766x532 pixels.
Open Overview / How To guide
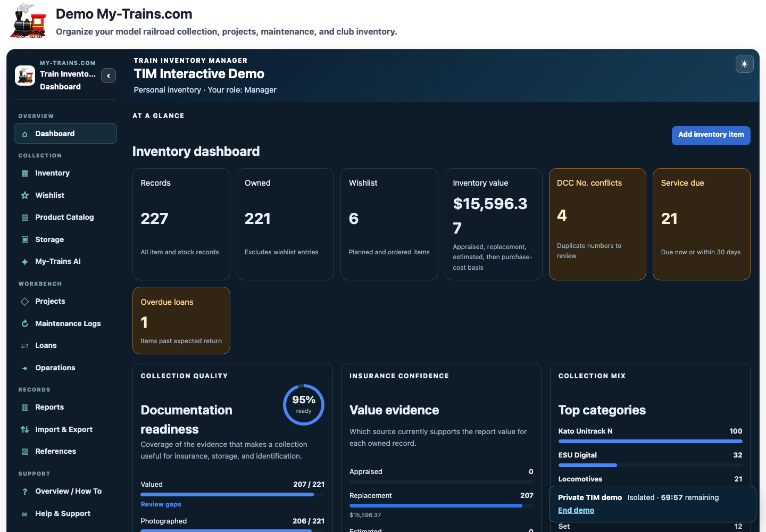point(65,491)
